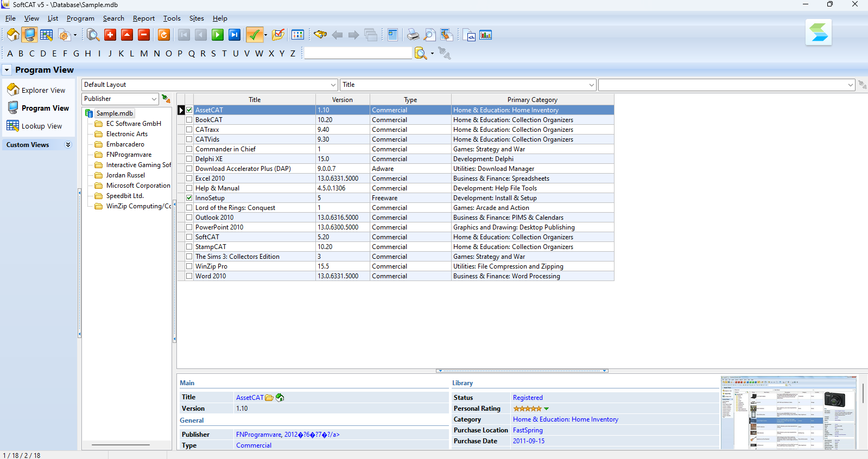Sort by the Version column header

pos(343,100)
